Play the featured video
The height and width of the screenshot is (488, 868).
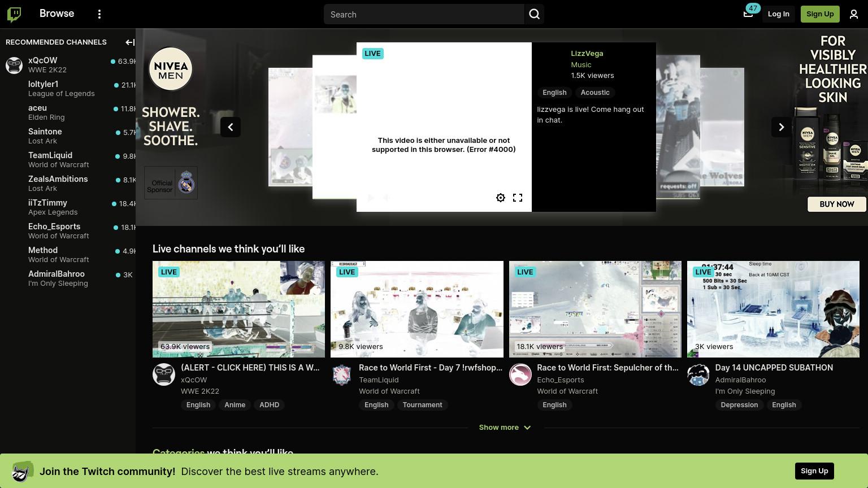(x=371, y=198)
